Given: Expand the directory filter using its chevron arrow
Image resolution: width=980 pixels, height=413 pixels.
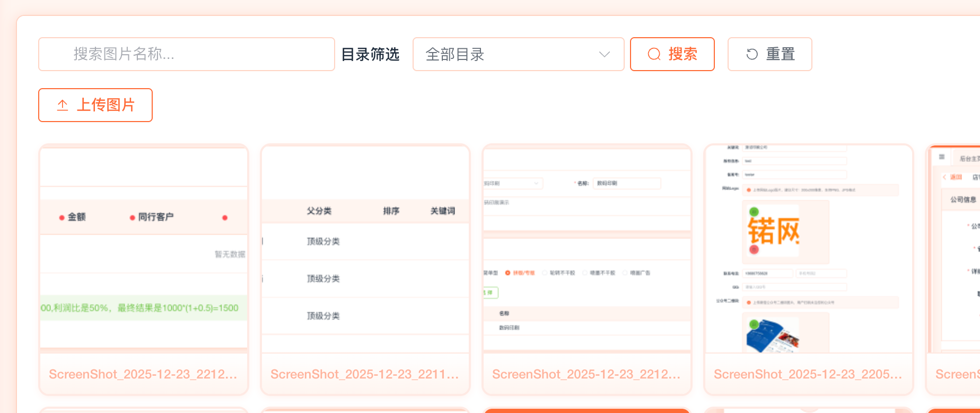Looking at the screenshot, I should pos(604,54).
